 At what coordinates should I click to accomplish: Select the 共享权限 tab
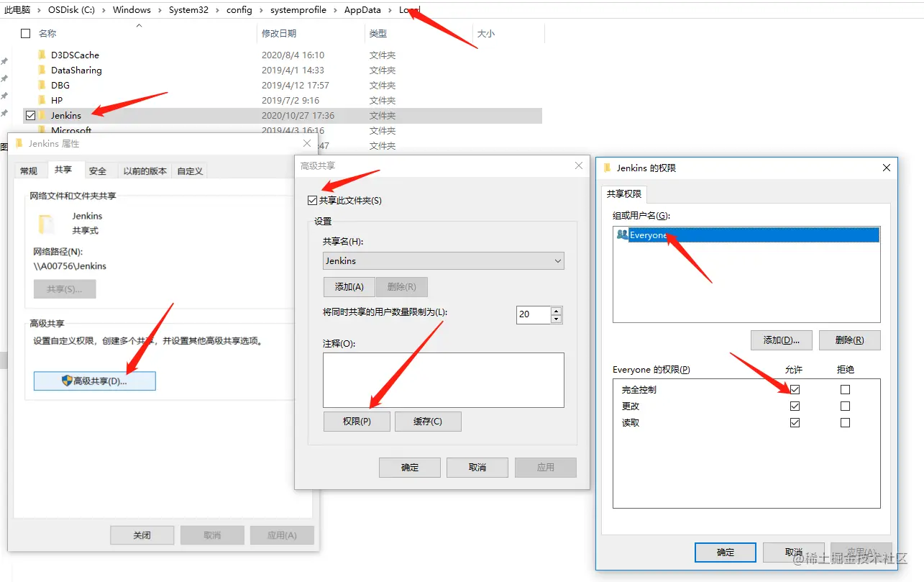624,194
